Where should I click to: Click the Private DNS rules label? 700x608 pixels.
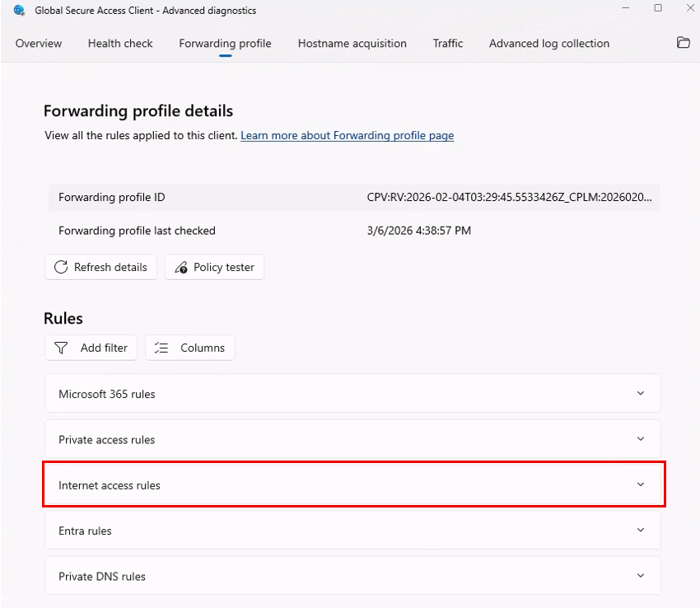[x=102, y=577]
